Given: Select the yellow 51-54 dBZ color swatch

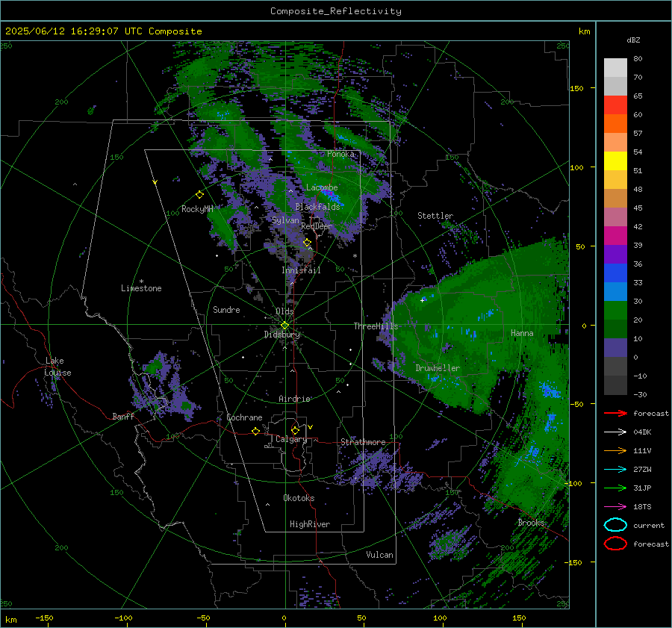Looking at the screenshot, I should [615, 161].
